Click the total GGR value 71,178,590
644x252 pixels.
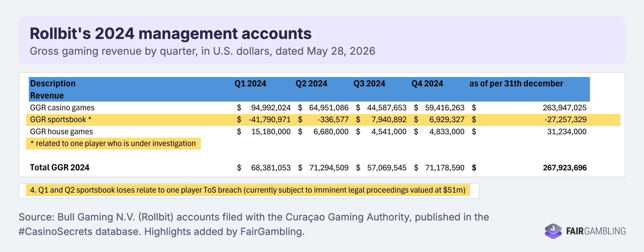pos(445,168)
